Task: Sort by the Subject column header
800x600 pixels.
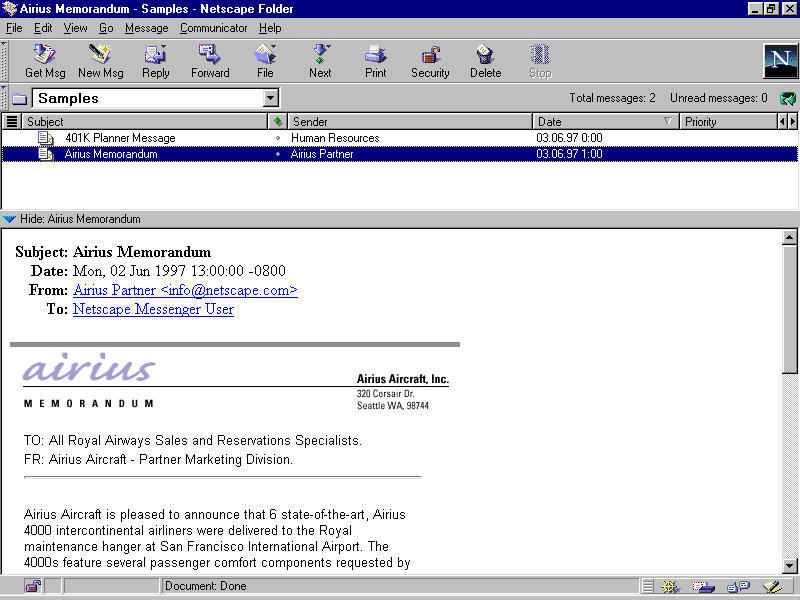Action: (x=145, y=121)
